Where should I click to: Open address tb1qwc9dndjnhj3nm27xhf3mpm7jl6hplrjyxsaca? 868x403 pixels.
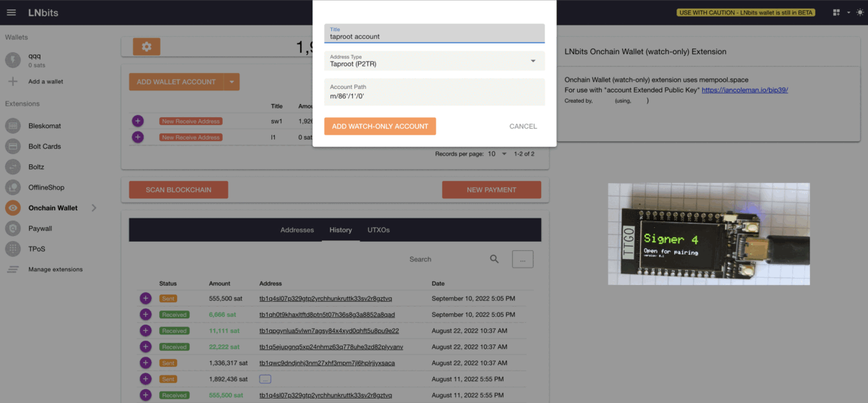tap(328, 362)
